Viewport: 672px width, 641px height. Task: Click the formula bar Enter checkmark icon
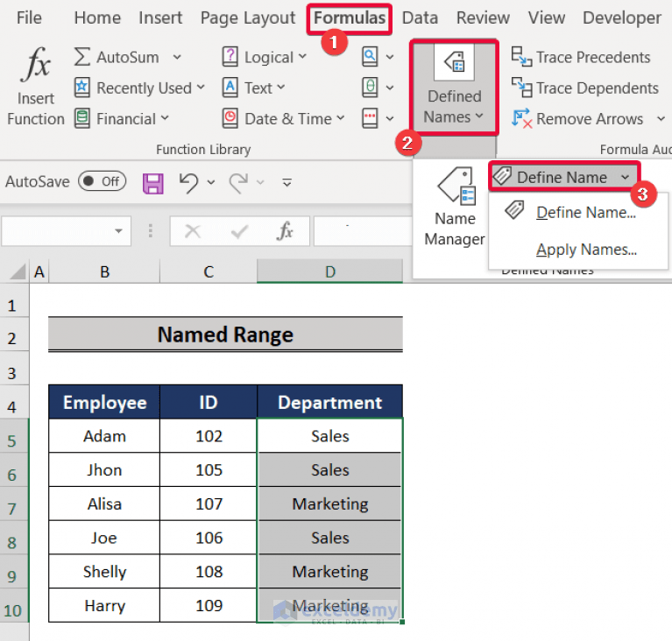[239, 231]
